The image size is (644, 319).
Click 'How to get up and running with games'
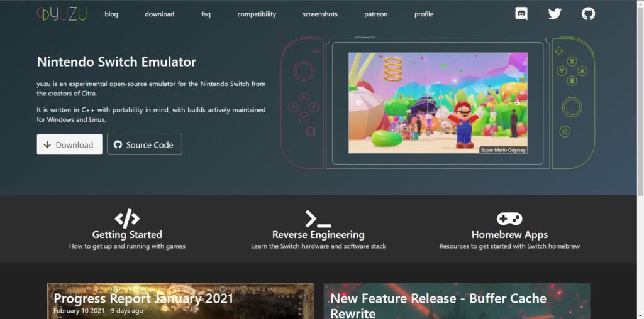127,246
